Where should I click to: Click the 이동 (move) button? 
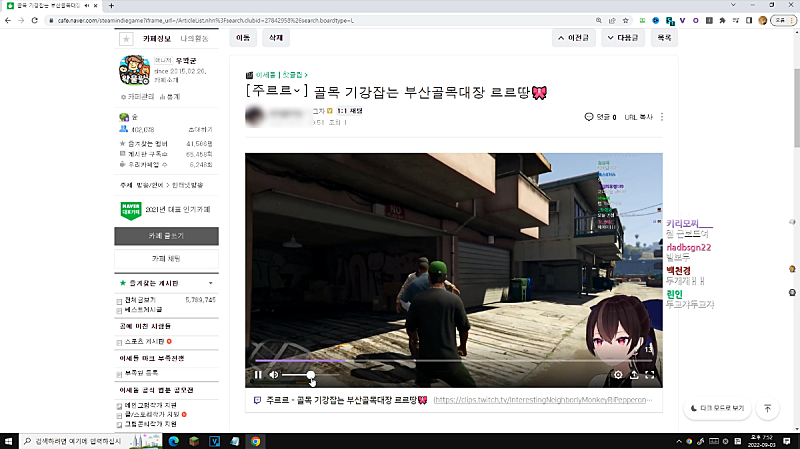click(x=243, y=38)
